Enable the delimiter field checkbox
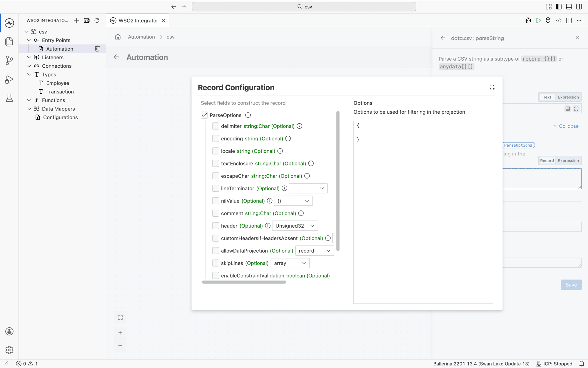The image size is (588, 368). [216, 126]
